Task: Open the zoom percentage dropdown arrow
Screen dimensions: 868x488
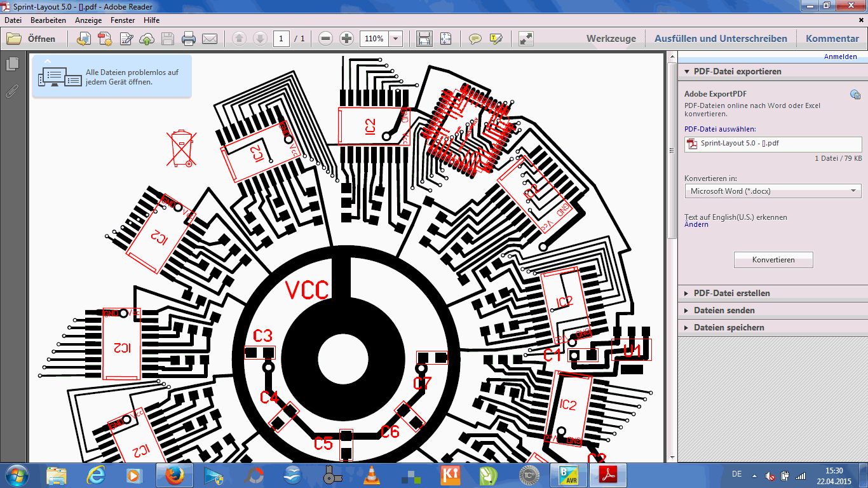Action: (x=396, y=39)
